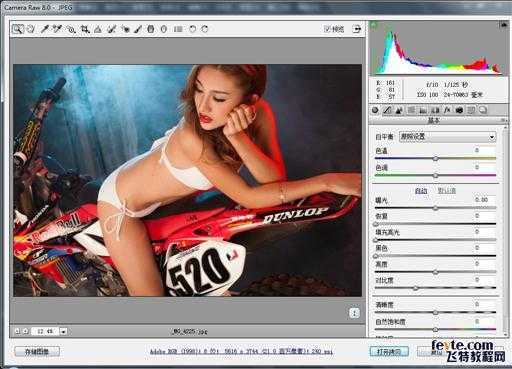Click the 对比度 contrast slider handle
Screen dimensions: 512x369
pyautogui.click(x=416, y=288)
